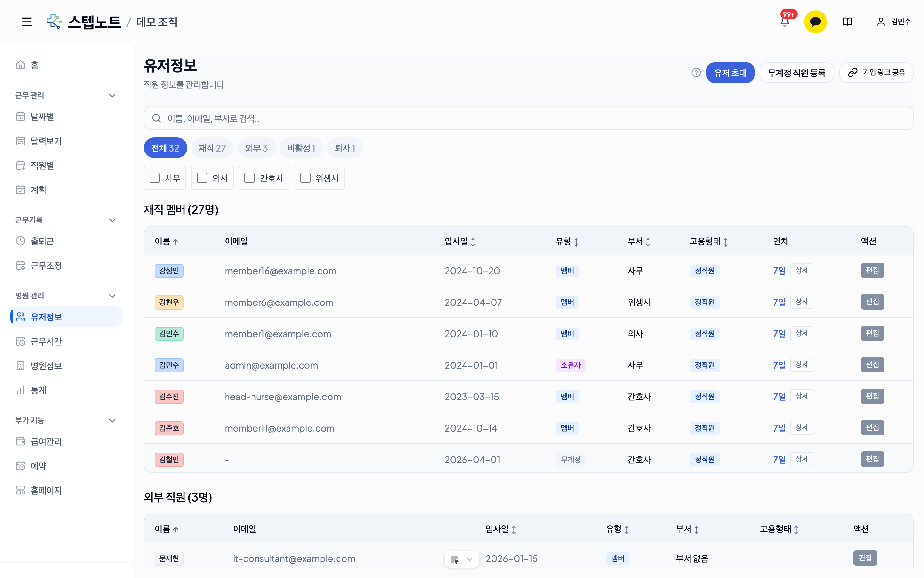Open 근무시간 settings
Viewport: 924px width, 578px height.
tap(66, 341)
